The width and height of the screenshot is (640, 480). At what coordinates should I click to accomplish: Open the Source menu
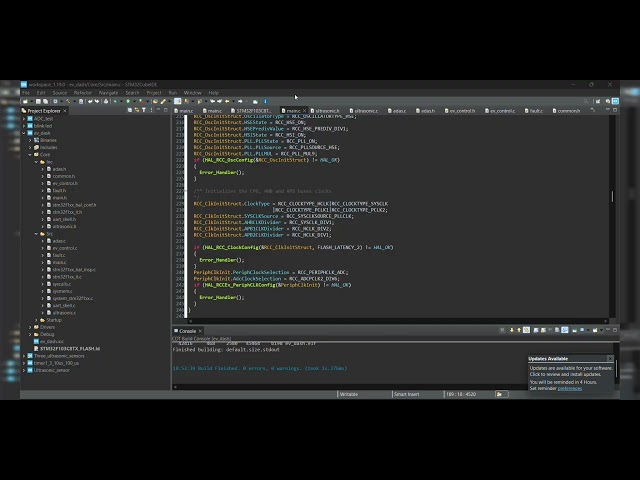(x=60, y=93)
